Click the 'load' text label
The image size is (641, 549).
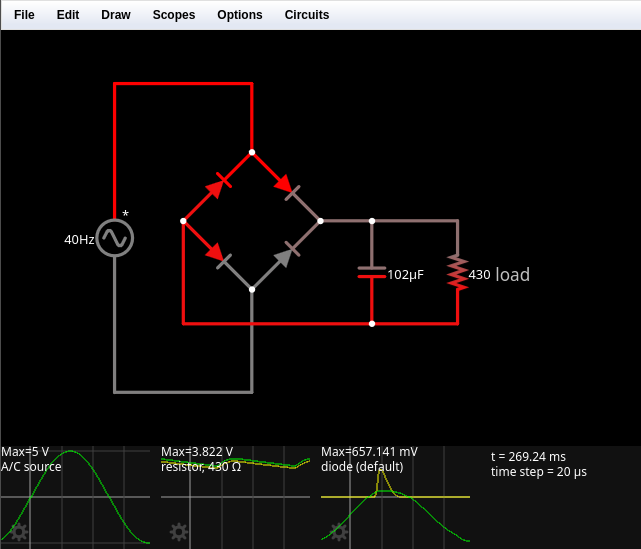pos(512,275)
